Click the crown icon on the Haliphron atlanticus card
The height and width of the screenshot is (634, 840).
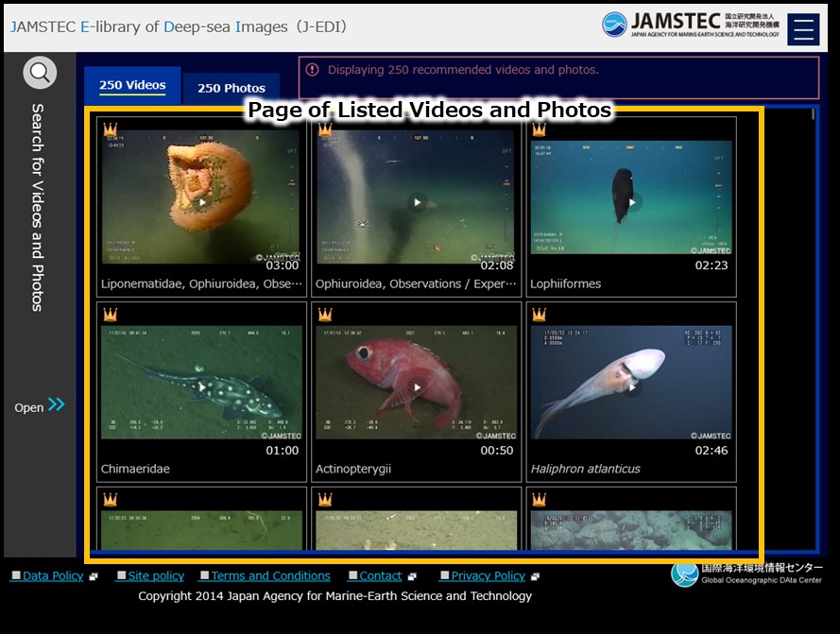click(539, 315)
